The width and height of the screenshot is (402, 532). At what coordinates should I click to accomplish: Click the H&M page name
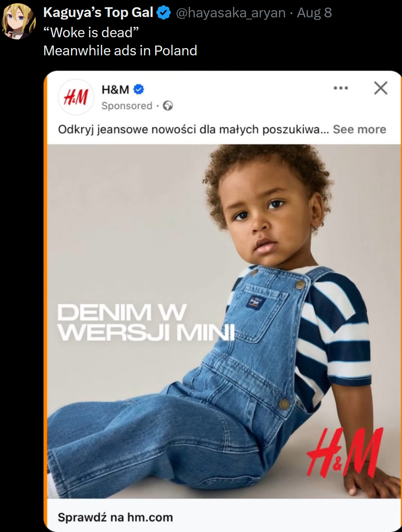coord(115,89)
